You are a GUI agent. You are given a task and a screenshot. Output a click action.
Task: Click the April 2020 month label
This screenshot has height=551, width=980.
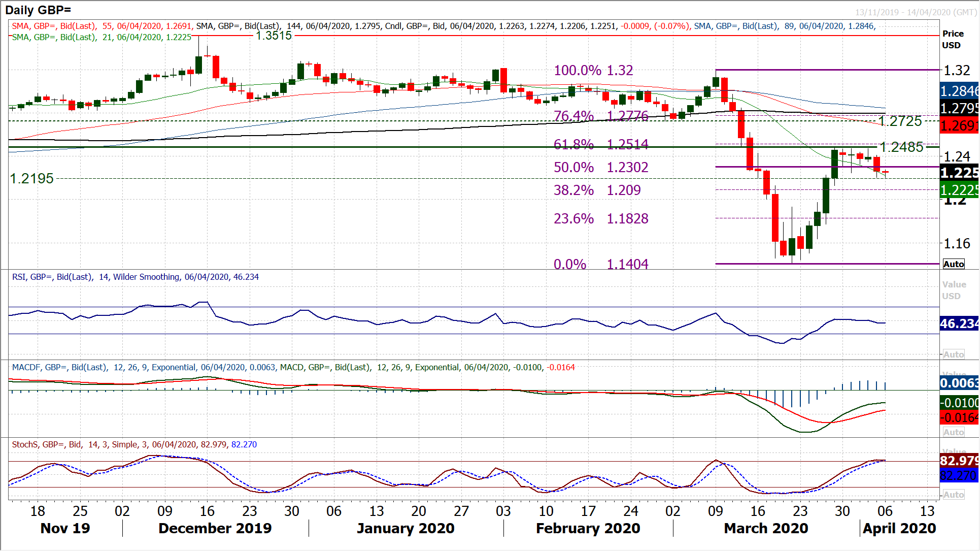899,528
